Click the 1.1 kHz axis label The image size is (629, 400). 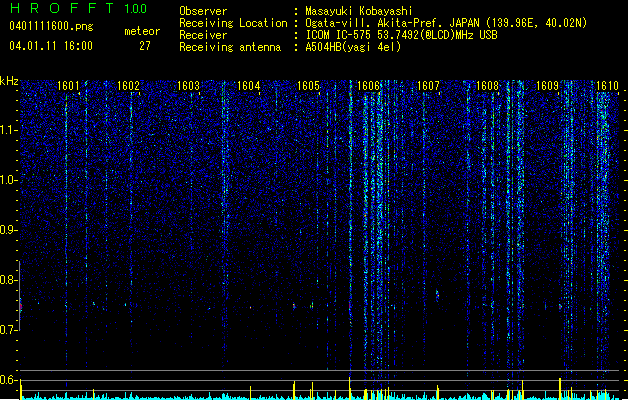pos(8,130)
